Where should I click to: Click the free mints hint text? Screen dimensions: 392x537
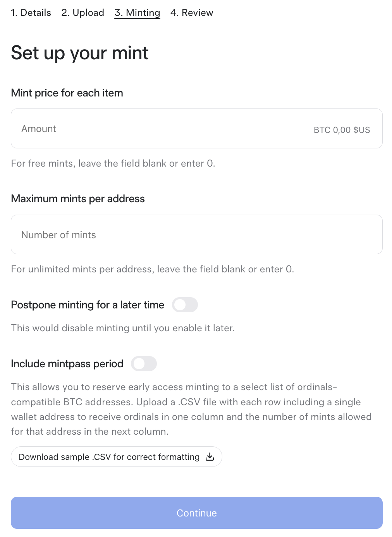(x=113, y=164)
